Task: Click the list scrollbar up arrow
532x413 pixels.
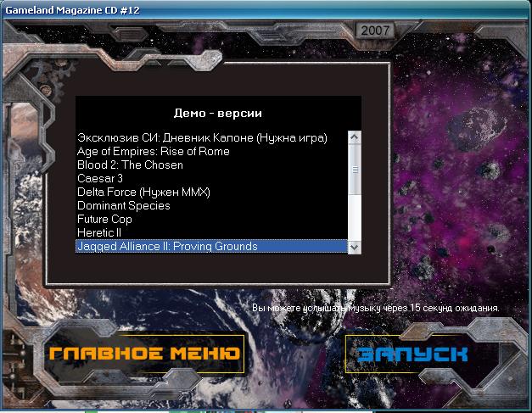Action: coord(355,137)
